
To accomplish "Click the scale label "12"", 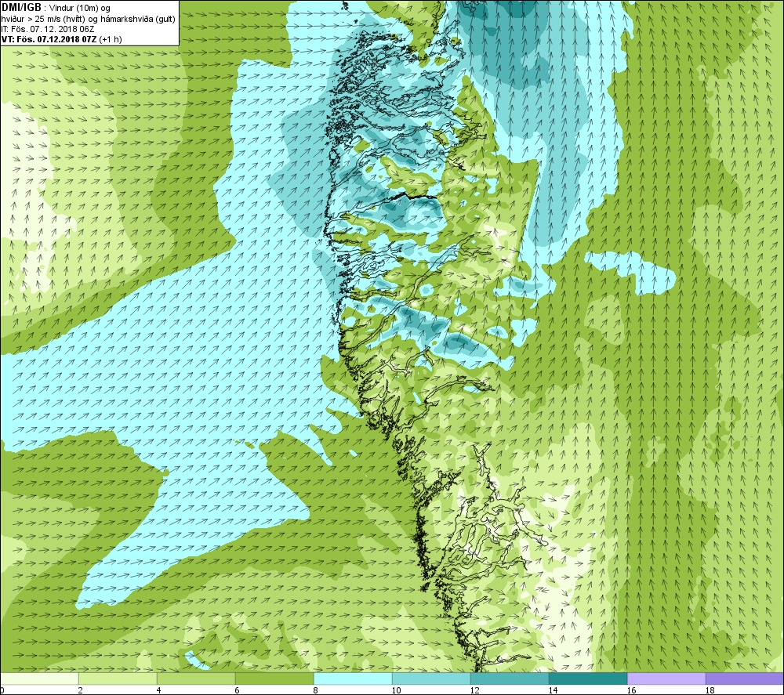I will [474, 690].
